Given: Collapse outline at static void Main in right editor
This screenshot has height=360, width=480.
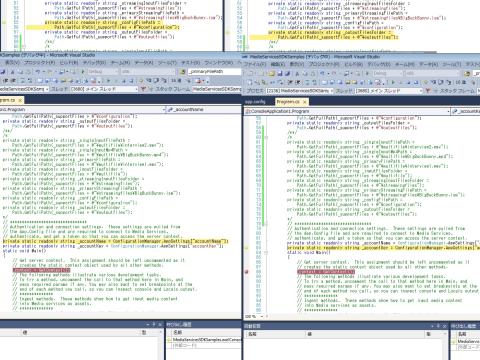Looking at the screenshot, I should point(266,253).
